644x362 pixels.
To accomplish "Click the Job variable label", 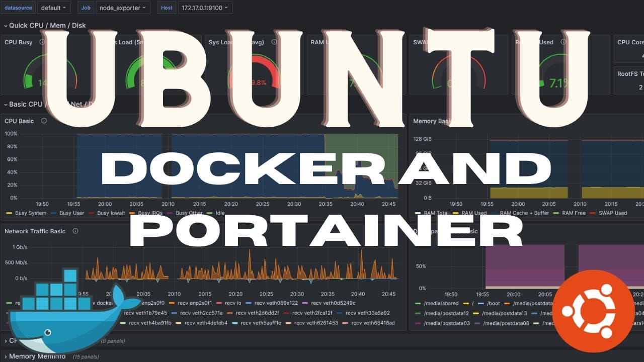I will [x=86, y=8].
